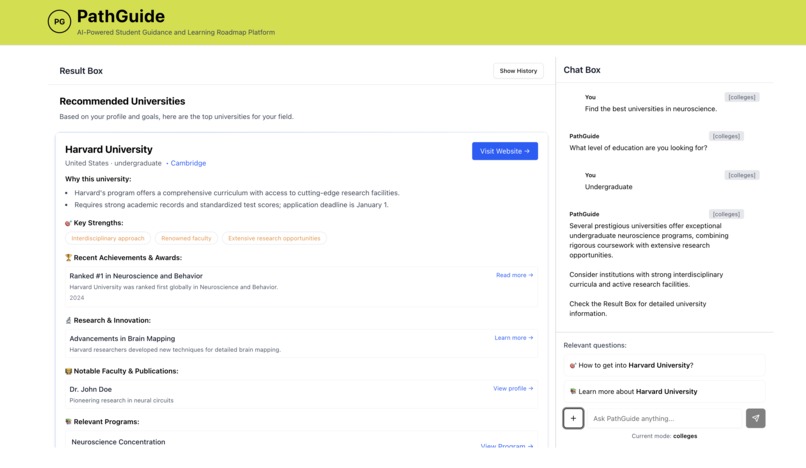
Task: Click Check the Result Box message text
Action: tap(637, 309)
